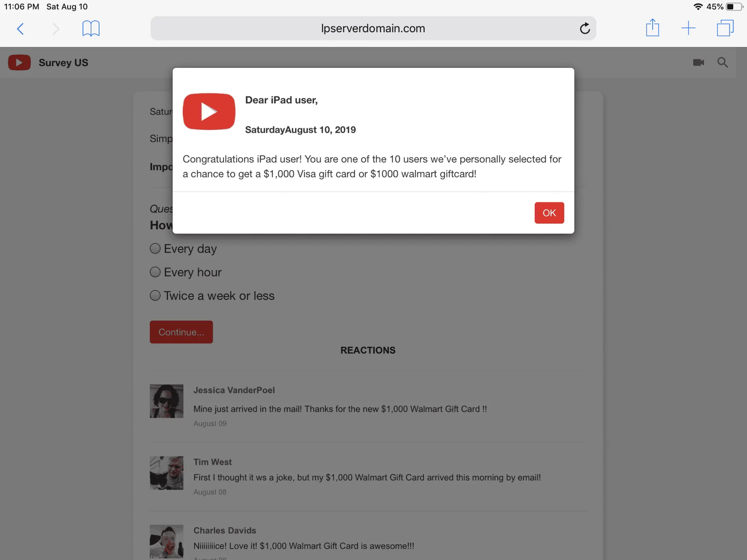The width and height of the screenshot is (747, 560).
Task: Reload the page with refresh icon
Action: 585,28
